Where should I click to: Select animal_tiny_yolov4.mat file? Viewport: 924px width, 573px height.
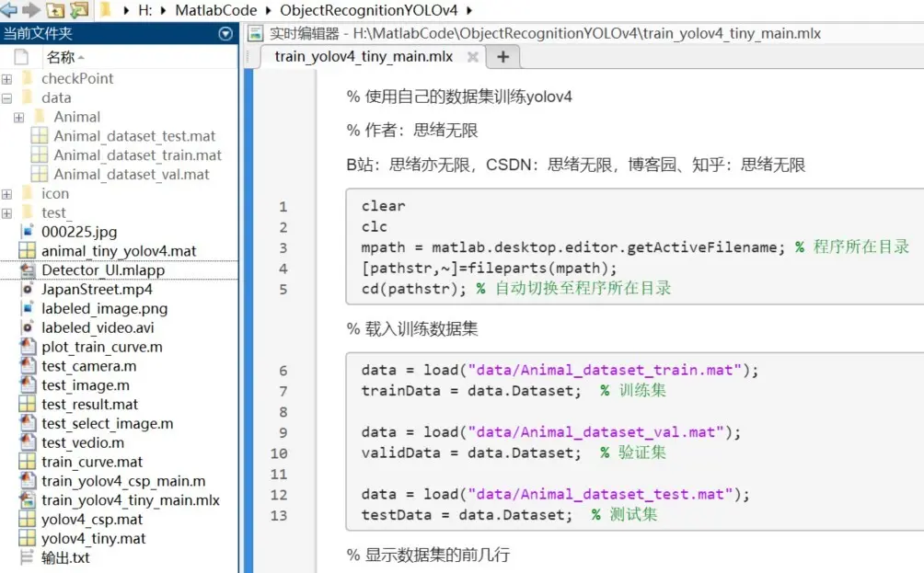[x=119, y=251]
